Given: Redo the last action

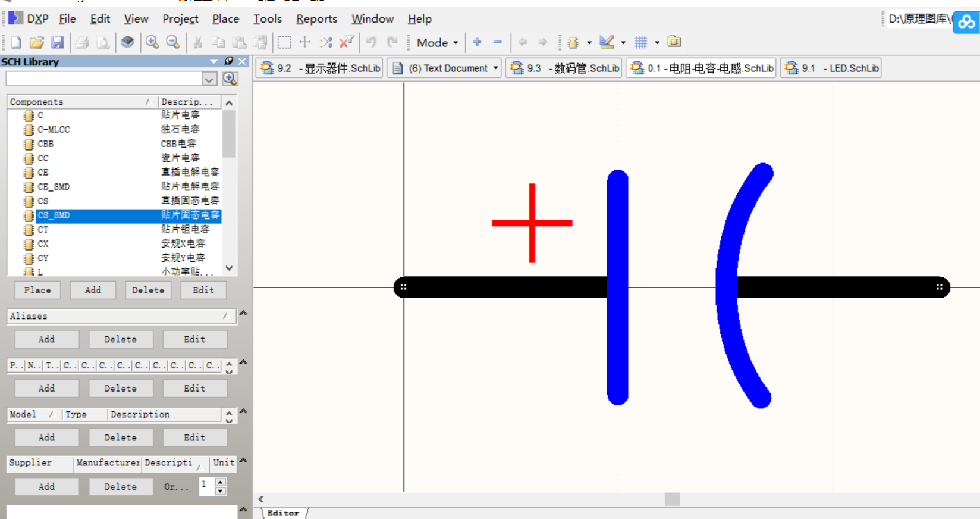Looking at the screenshot, I should pyautogui.click(x=392, y=42).
